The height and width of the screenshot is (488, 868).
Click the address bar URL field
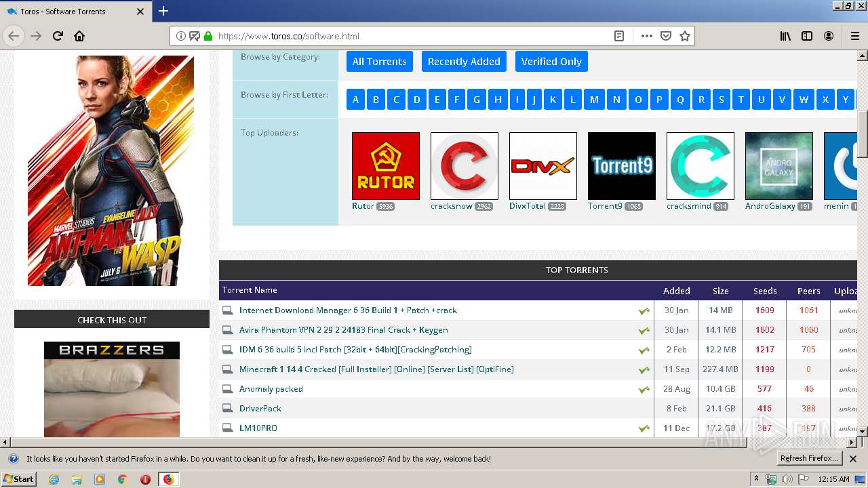(412, 36)
